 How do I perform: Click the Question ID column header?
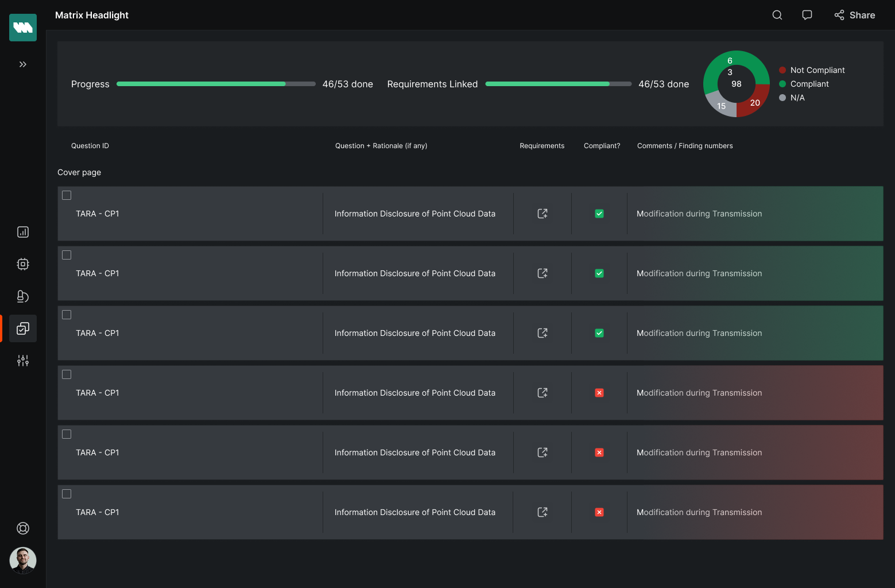90,146
